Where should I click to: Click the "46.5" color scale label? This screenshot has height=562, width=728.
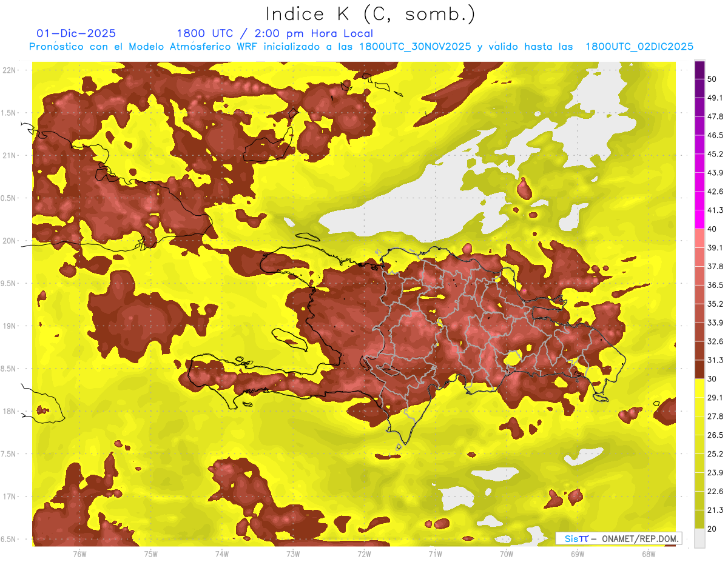tap(715, 135)
